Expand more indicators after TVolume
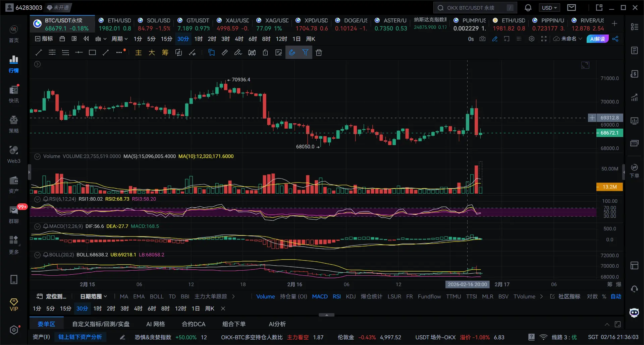The height and width of the screenshot is (345, 644). (541, 296)
